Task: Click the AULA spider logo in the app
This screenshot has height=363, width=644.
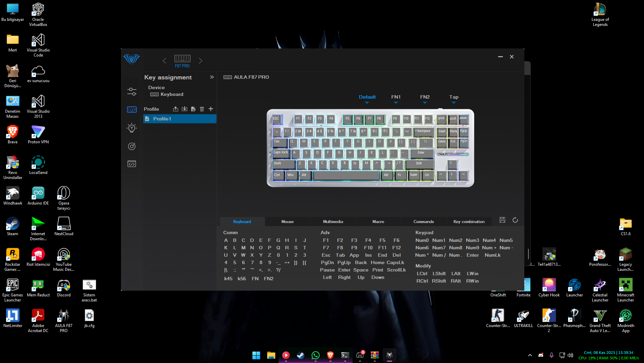Action: [131, 59]
